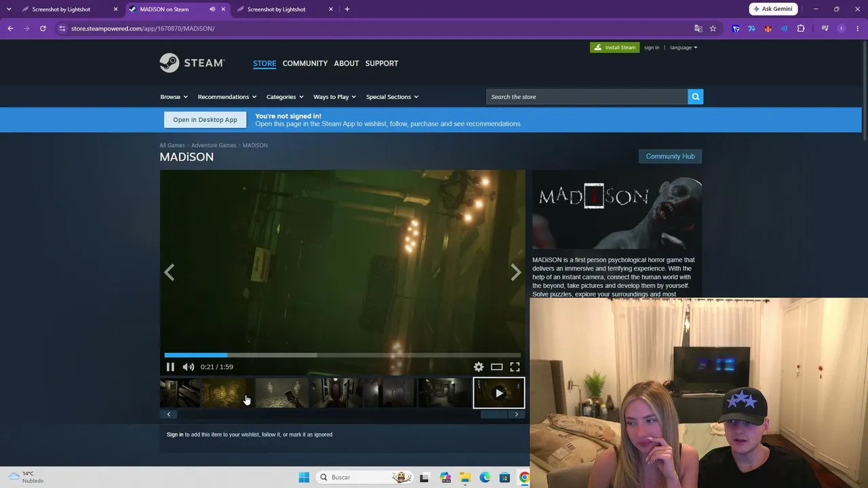Expand the Ways to Play dropdown
868x488 pixels.
(334, 97)
